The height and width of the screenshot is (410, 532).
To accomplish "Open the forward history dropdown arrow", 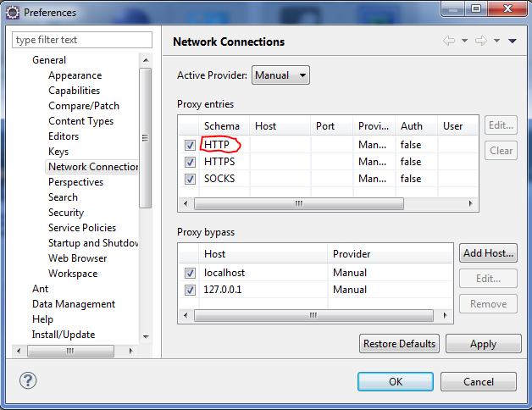I will [496, 42].
